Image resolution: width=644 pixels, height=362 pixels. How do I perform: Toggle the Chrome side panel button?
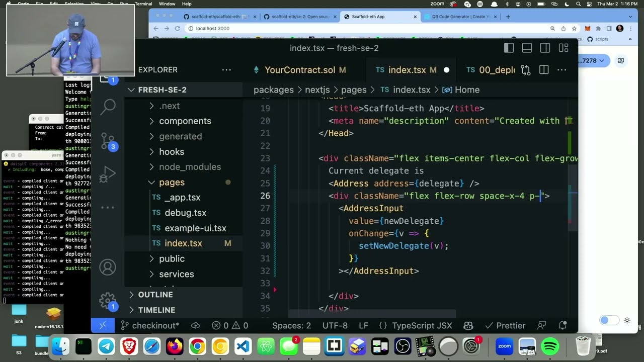coord(609,29)
